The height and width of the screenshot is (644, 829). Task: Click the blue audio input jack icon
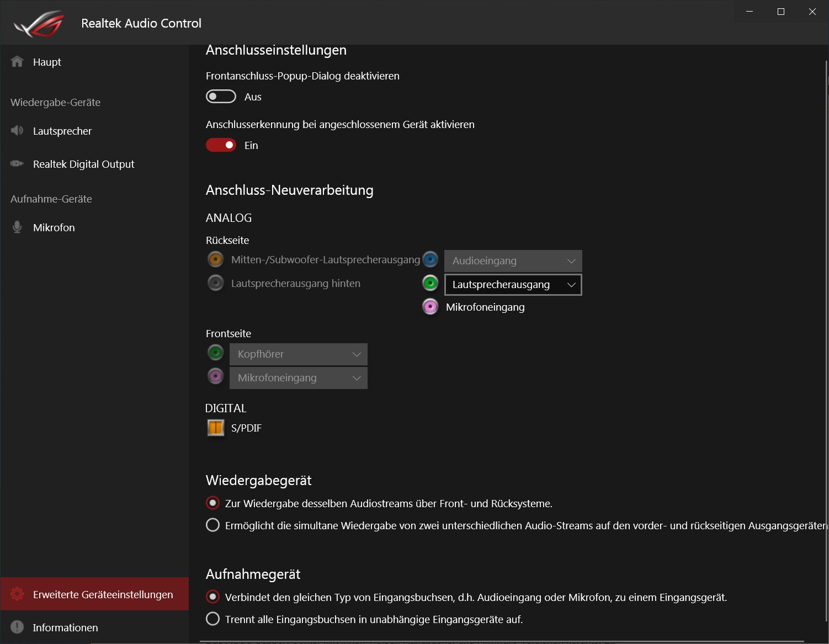(430, 259)
